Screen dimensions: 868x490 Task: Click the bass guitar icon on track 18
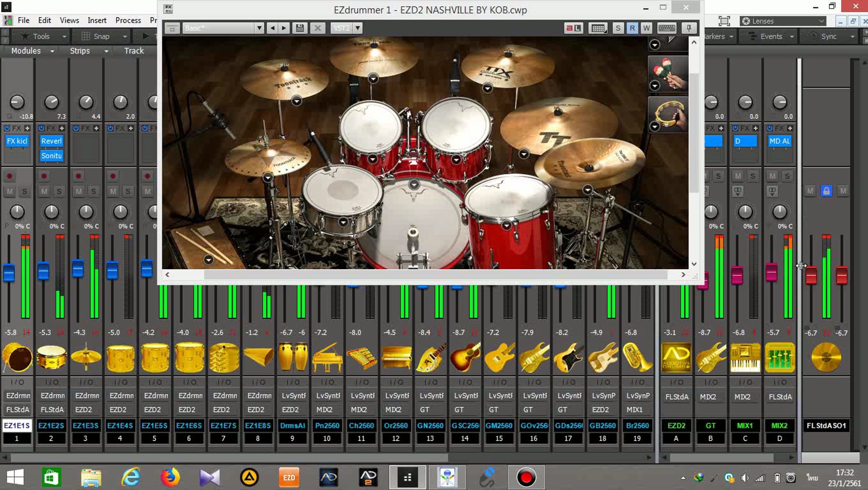click(602, 358)
